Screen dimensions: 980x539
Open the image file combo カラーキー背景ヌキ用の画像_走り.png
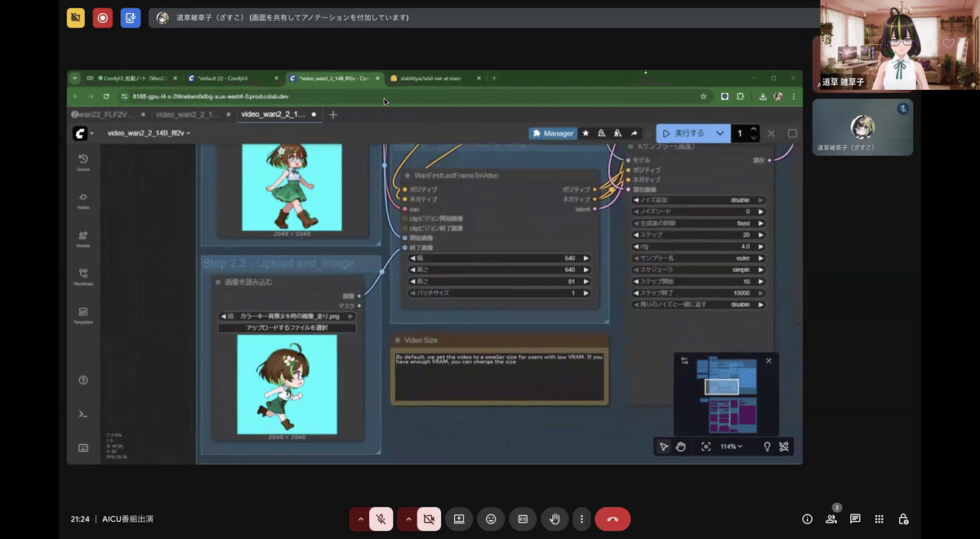click(287, 316)
